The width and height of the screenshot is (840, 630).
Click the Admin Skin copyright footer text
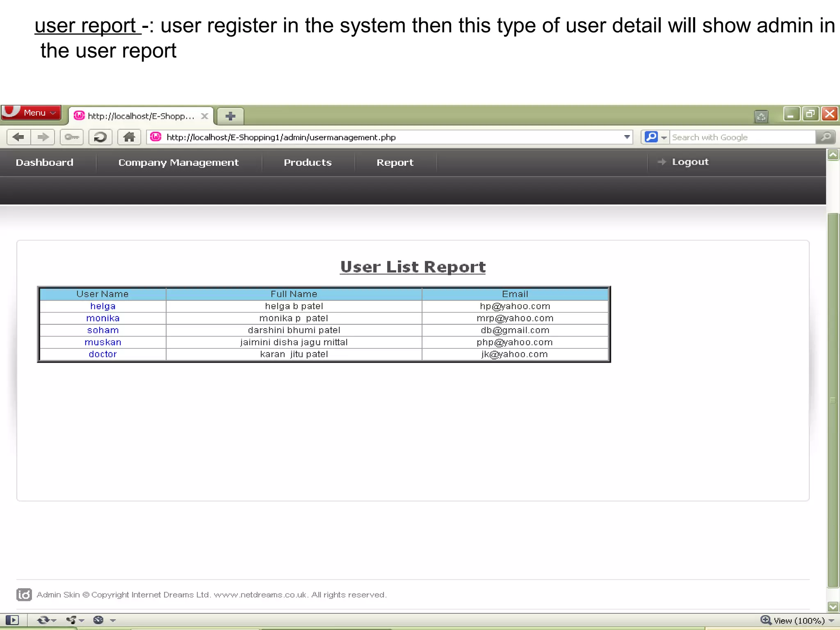(212, 595)
